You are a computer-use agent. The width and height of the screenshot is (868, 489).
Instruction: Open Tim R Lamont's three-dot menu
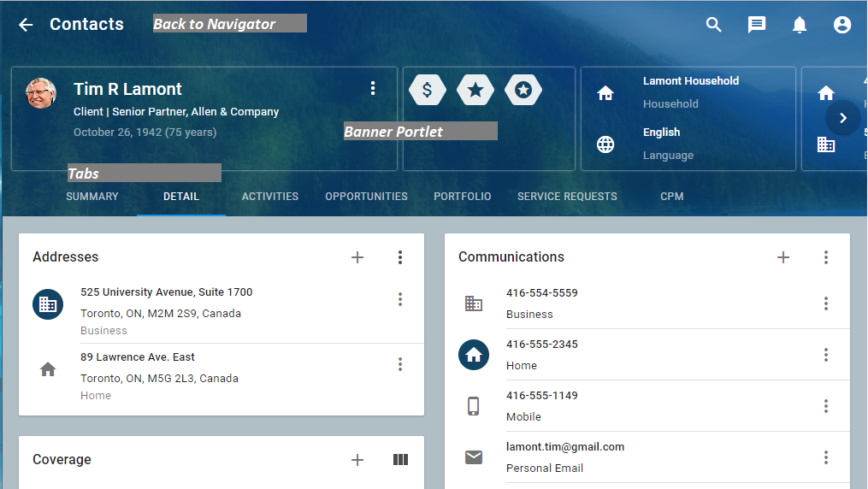click(x=373, y=88)
